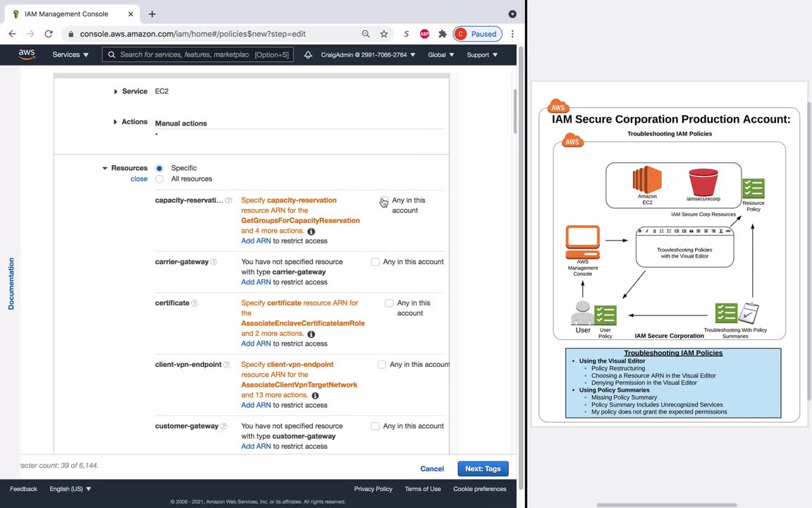Image resolution: width=812 pixels, height=508 pixels.
Task: Check Any in this account for capacity-reservation
Action: point(384,200)
